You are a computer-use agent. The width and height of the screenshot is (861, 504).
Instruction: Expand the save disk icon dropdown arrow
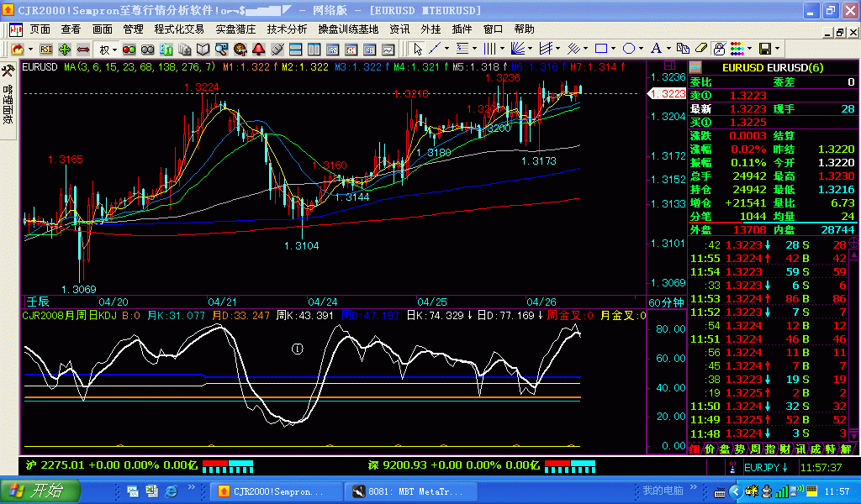point(779,49)
